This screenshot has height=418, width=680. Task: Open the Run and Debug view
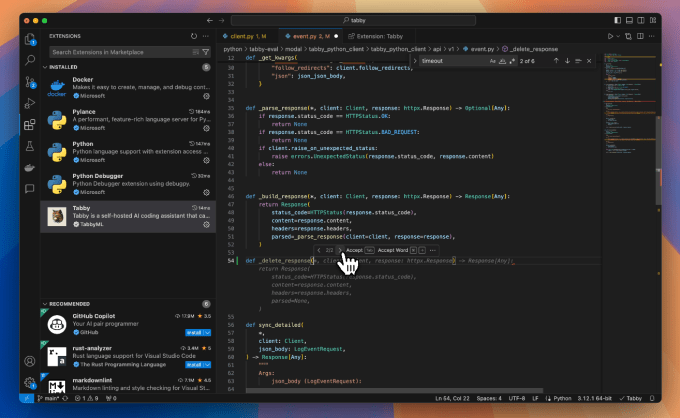(30, 103)
